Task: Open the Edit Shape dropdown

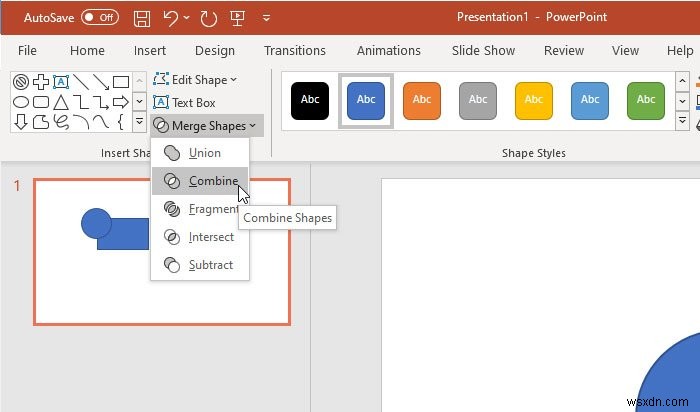Action: pyautogui.click(x=195, y=80)
